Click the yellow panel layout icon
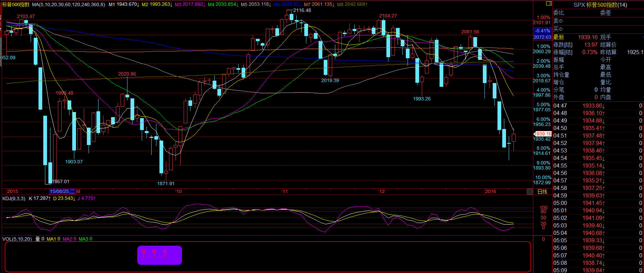Viewport: 644px width, 273px height. point(549,3)
